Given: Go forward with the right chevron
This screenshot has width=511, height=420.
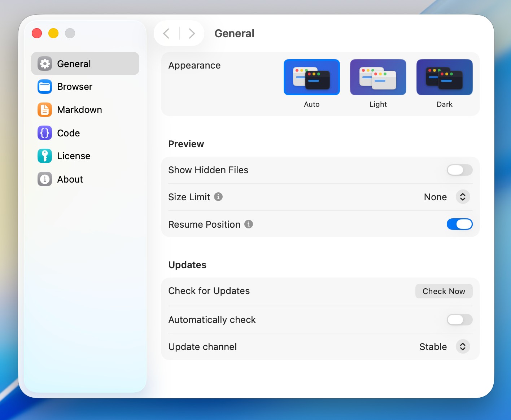Looking at the screenshot, I should click(x=192, y=34).
